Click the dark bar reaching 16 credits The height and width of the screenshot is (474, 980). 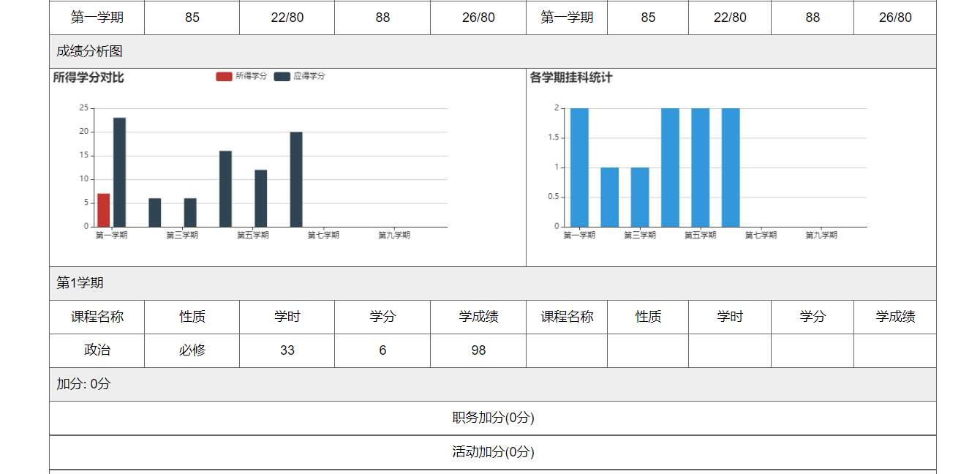click(x=225, y=189)
